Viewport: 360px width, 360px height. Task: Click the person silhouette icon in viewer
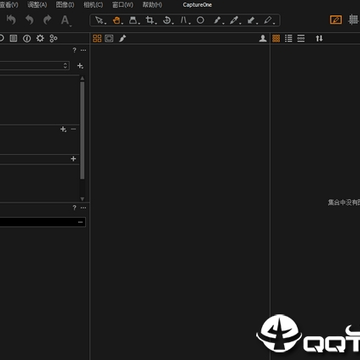coord(263,38)
